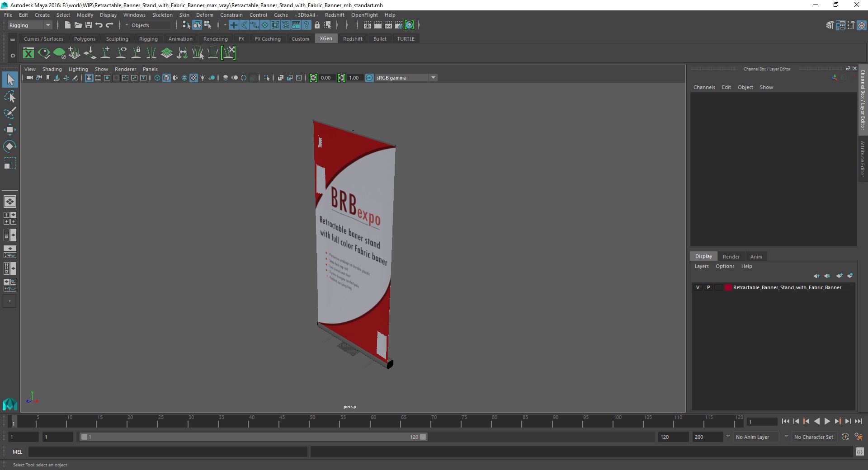The width and height of the screenshot is (868, 470).
Task: Click XGen preview eye shelf icon
Action: tap(44, 53)
